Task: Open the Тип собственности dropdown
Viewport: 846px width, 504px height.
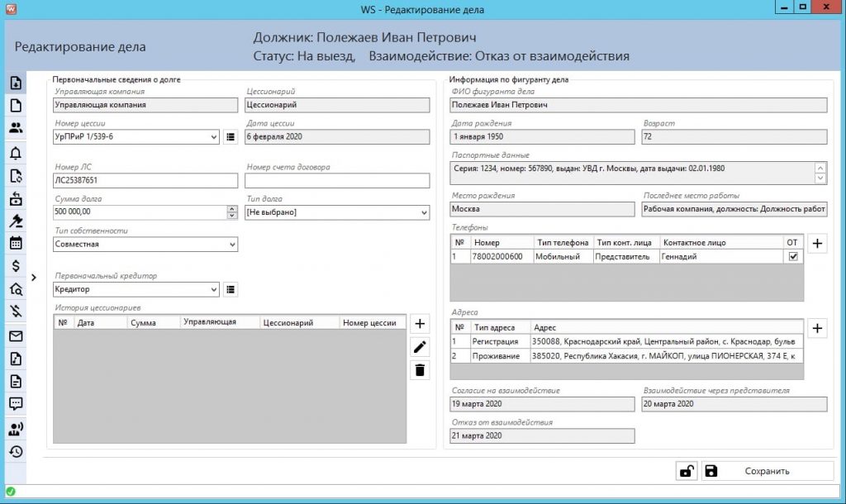Action: click(232, 245)
